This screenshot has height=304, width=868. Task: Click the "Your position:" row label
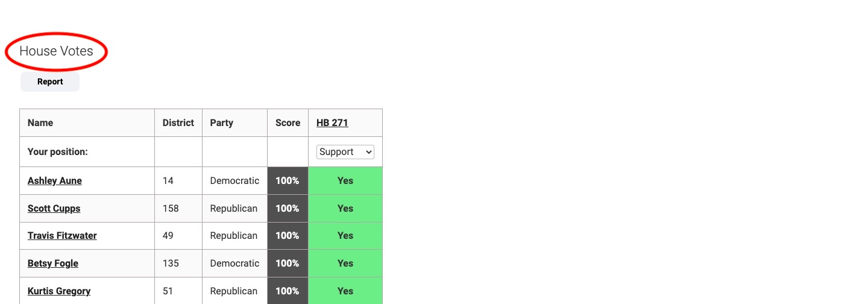coord(58,152)
